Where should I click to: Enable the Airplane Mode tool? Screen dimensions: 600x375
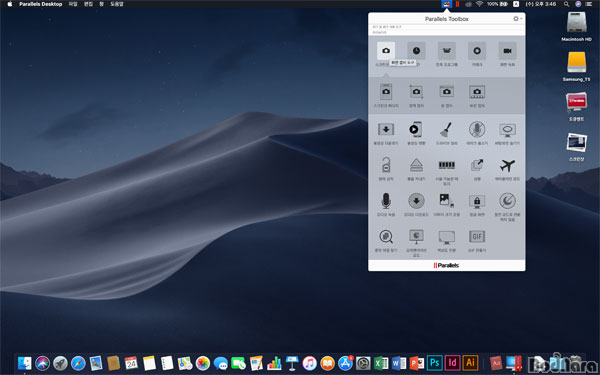(x=507, y=165)
